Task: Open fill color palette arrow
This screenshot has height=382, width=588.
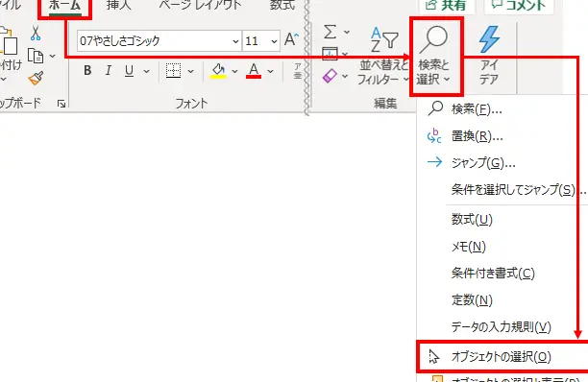Action: point(234,71)
